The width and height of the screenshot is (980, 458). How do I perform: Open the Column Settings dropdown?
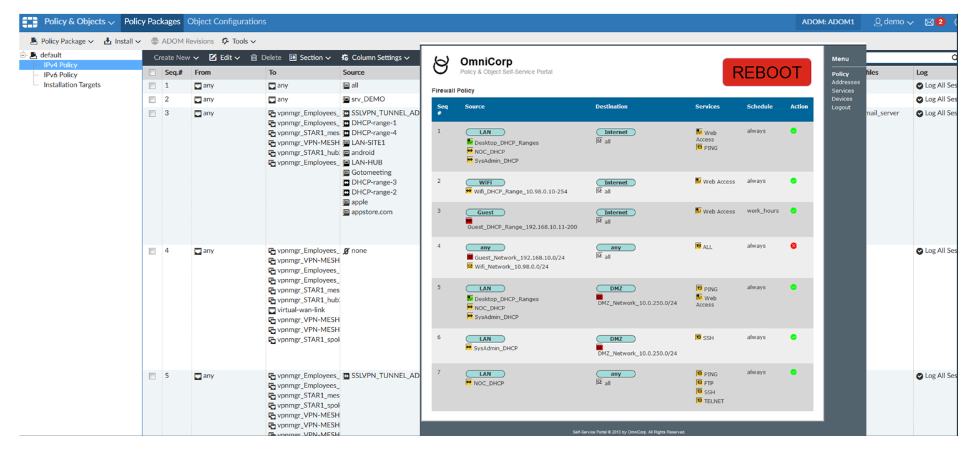pos(376,57)
